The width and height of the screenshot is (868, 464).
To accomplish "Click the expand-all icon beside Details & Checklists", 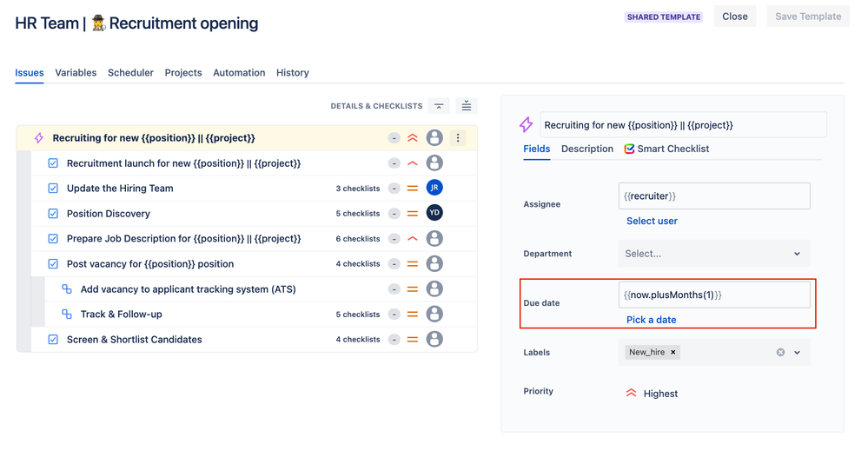I will (466, 106).
